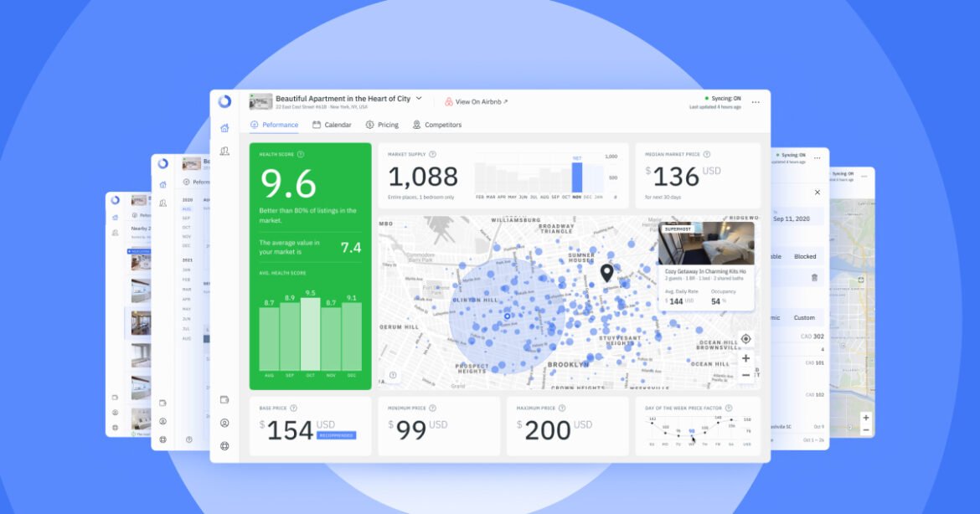Toggle Syncing ON in the top right corner
The height and width of the screenshot is (514, 980).
click(722, 97)
